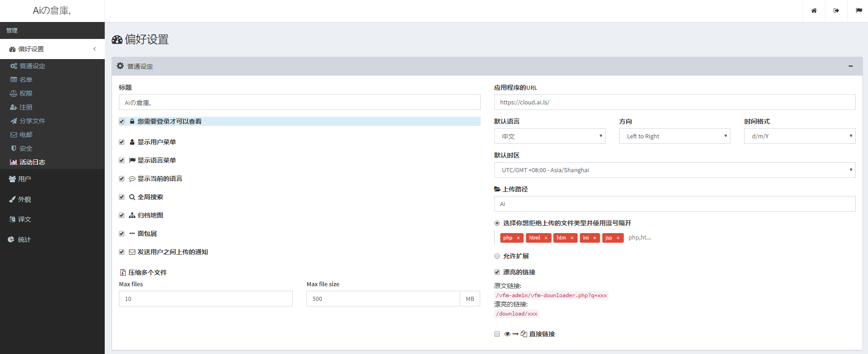Remove the html tag with its x
The image size is (868, 354).
pyautogui.click(x=546, y=238)
